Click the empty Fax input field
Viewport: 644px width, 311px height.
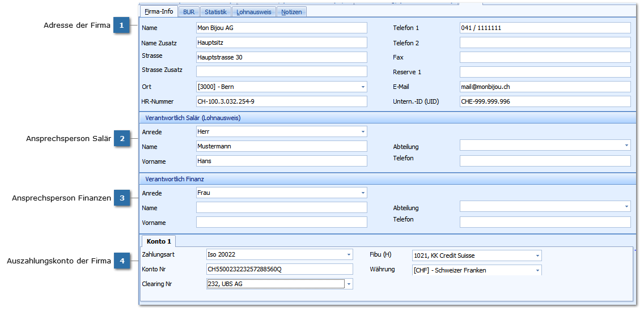[x=544, y=57]
